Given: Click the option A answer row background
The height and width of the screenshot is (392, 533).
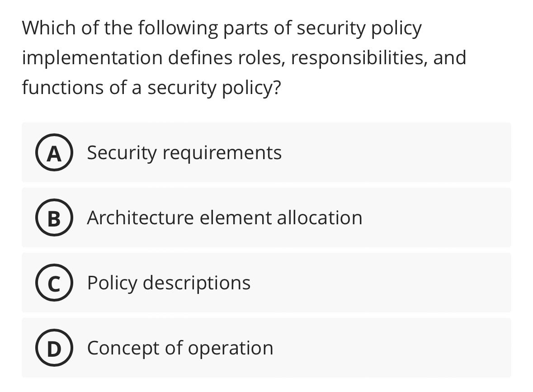Looking at the screenshot, I should (384, 153).
